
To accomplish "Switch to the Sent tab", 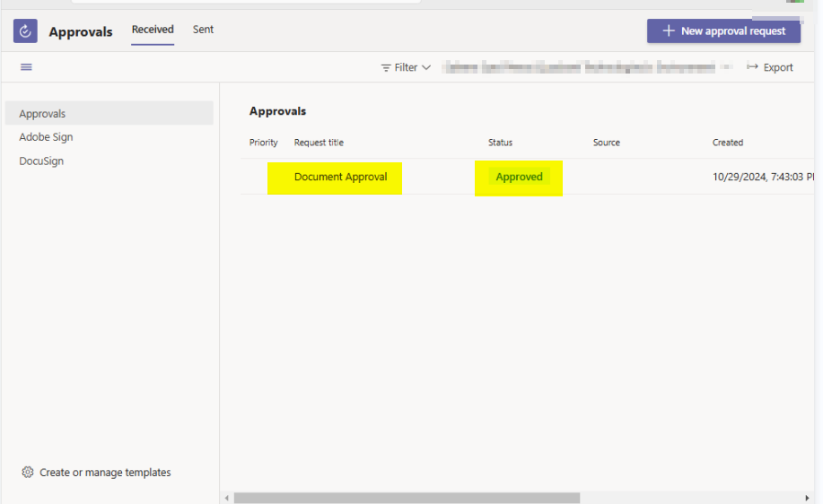I will click(x=203, y=30).
